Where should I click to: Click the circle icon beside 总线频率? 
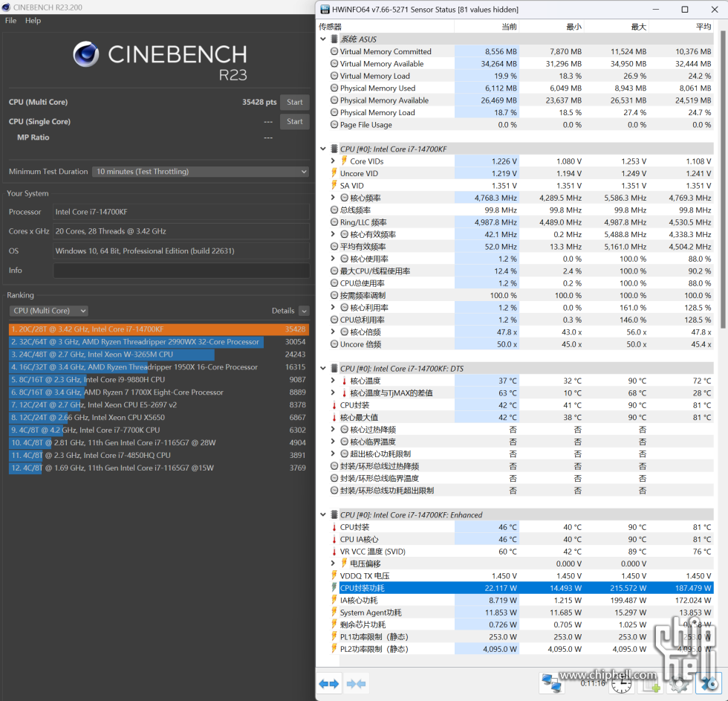point(334,210)
